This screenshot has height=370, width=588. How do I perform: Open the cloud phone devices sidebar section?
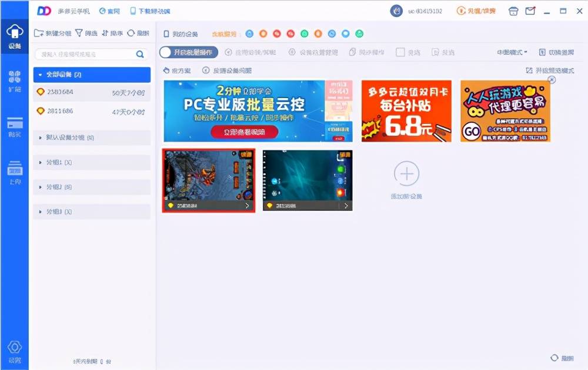click(x=15, y=36)
